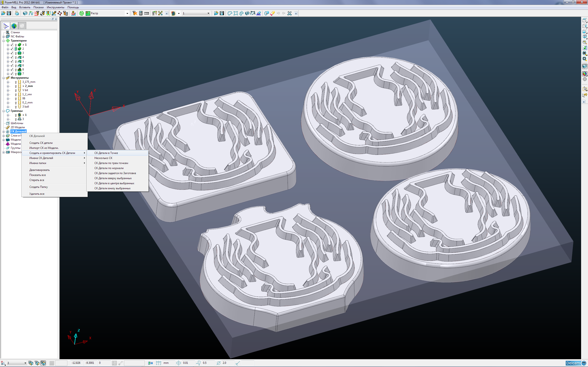Click the eraser icon in boundary toolbar

[x=272, y=13]
